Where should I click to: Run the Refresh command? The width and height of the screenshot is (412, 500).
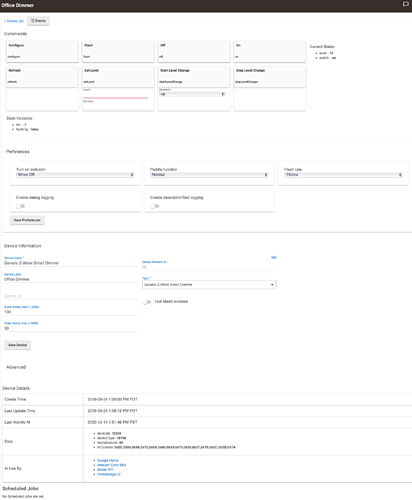(42, 77)
